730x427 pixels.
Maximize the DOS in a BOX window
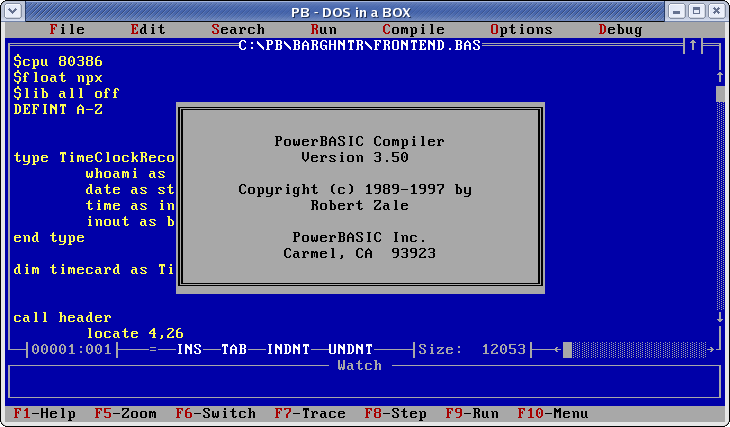[x=696, y=11]
